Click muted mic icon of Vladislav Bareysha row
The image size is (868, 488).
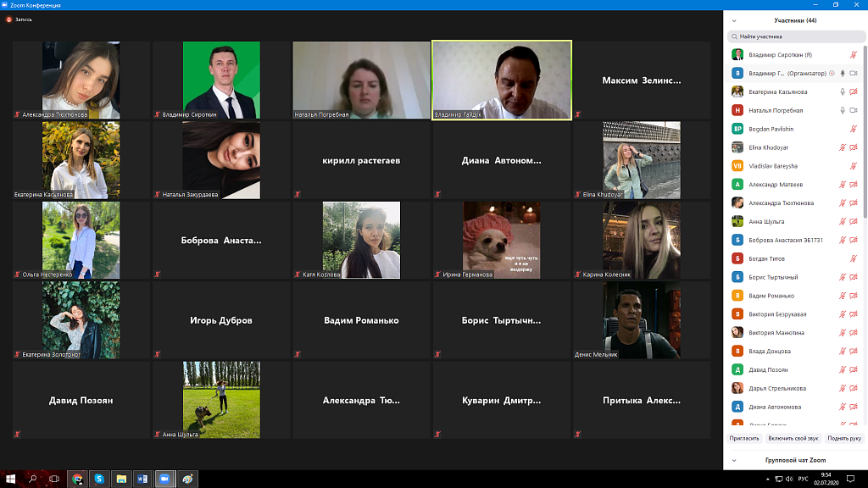point(854,166)
